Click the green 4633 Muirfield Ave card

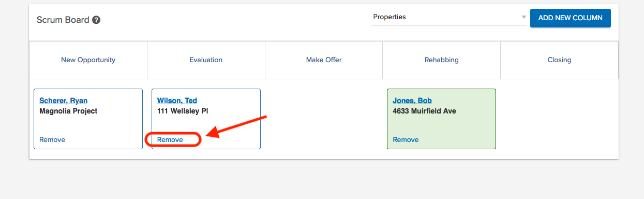pyautogui.click(x=441, y=119)
